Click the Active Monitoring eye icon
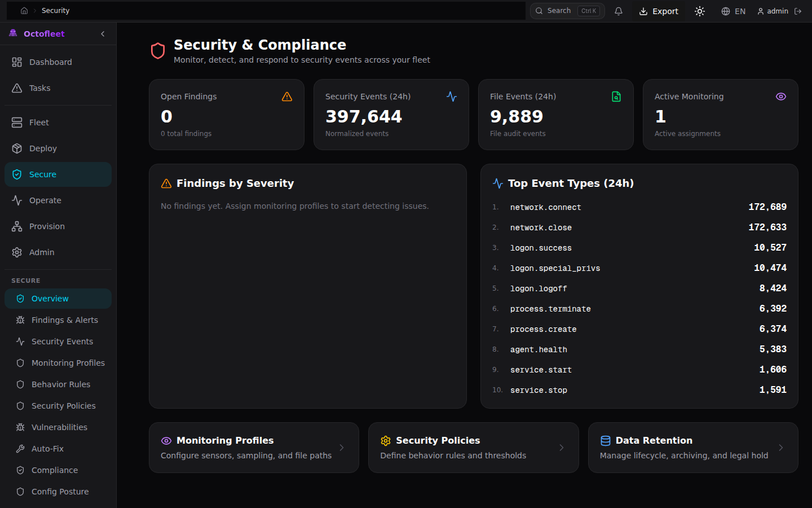 781,97
